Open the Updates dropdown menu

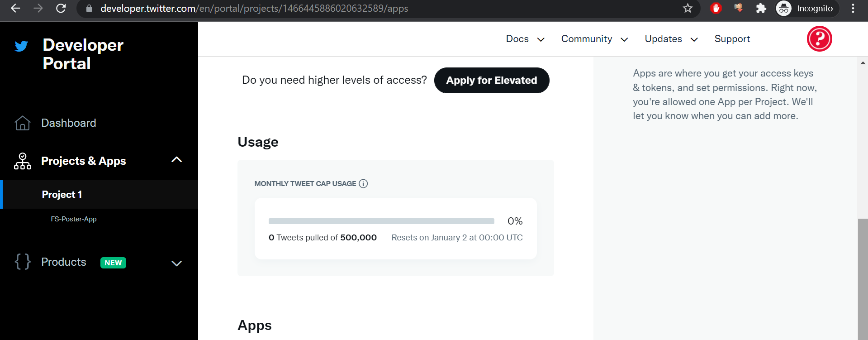pos(671,39)
